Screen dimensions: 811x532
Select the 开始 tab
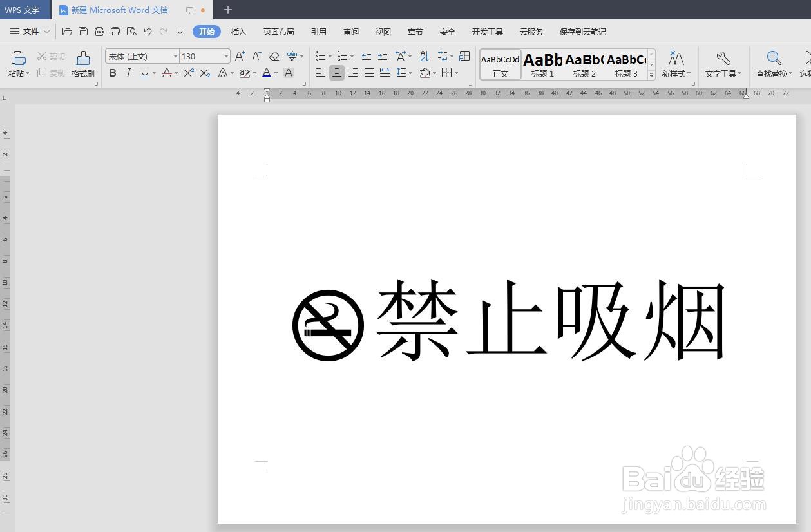(207, 32)
